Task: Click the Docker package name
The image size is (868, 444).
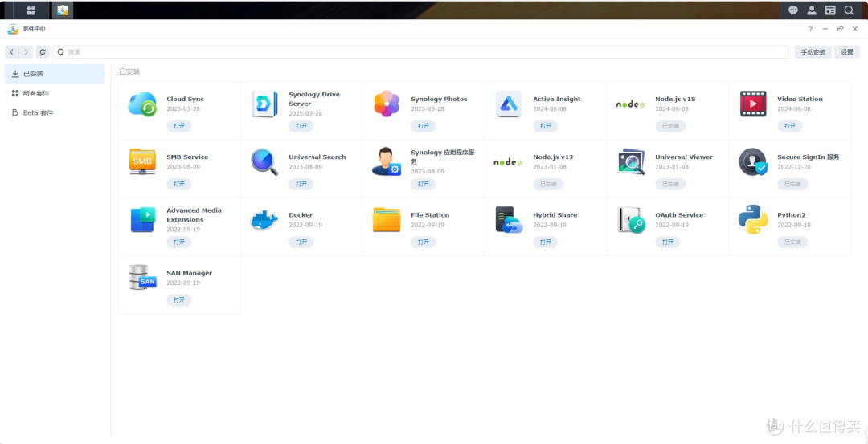Action: (301, 215)
